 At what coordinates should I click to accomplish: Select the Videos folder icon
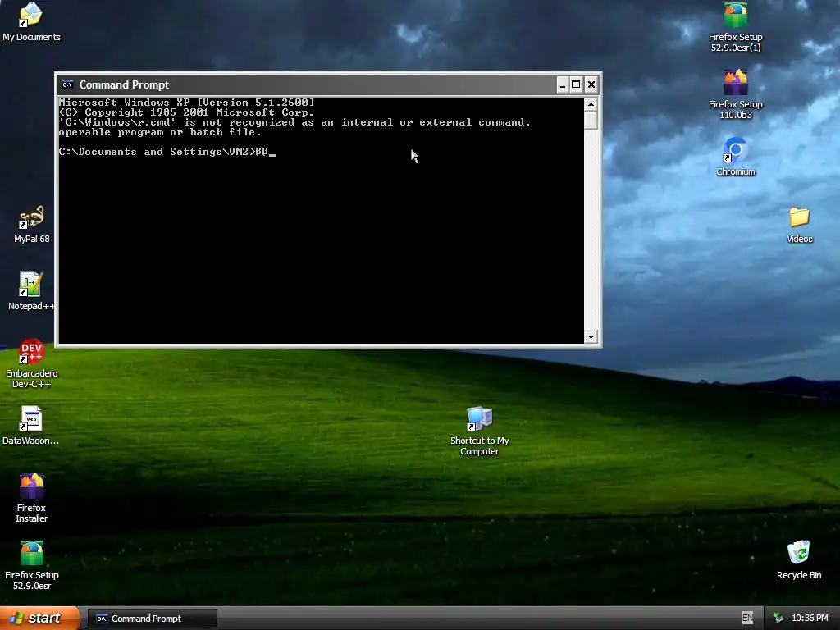pyautogui.click(x=799, y=225)
